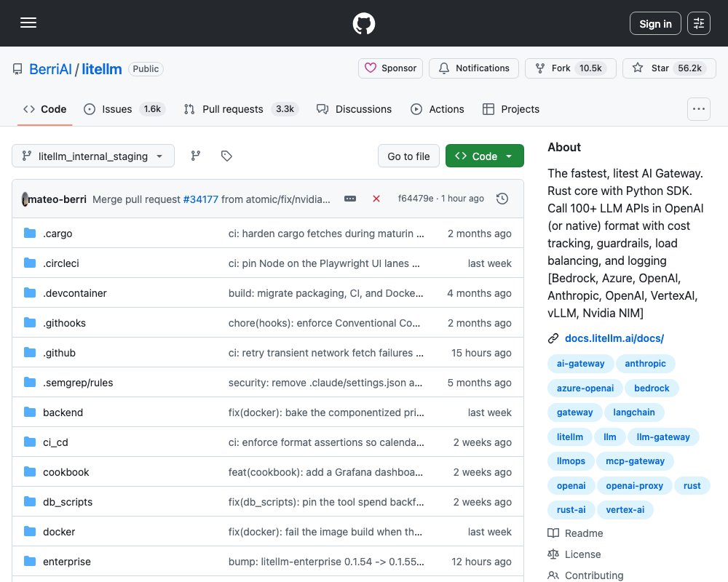Select the langchain topic tag

tap(634, 412)
